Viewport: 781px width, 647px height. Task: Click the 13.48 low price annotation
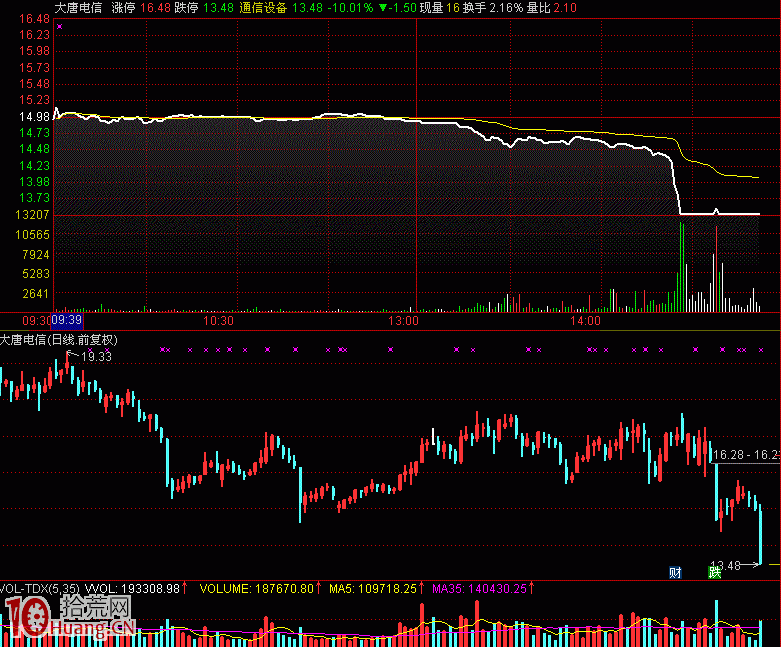725,565
